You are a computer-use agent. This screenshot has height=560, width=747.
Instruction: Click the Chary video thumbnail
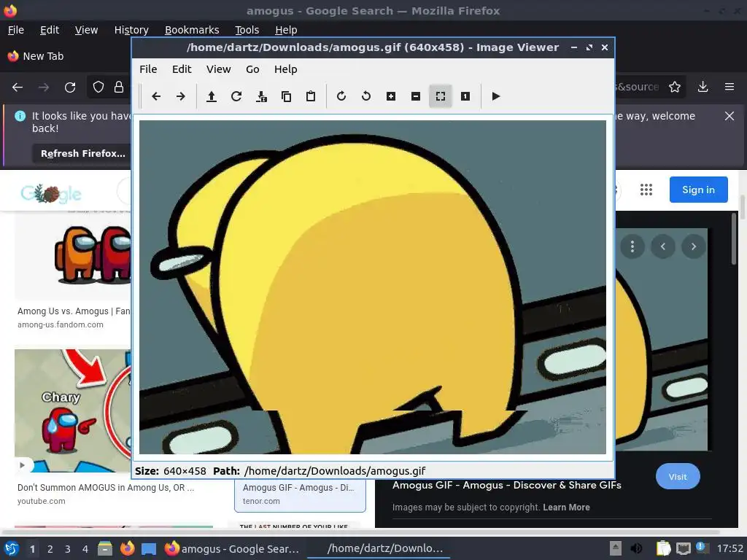coord(73,411)
